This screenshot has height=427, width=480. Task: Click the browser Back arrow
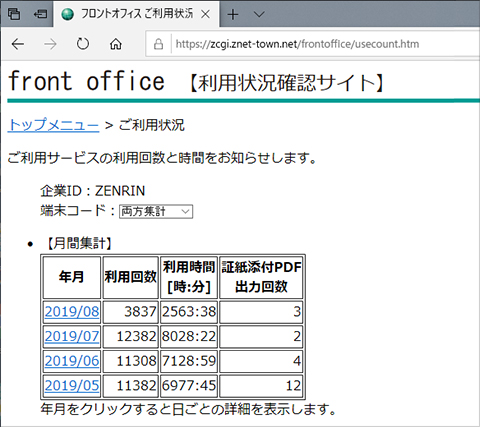click(x=18, y=44)
